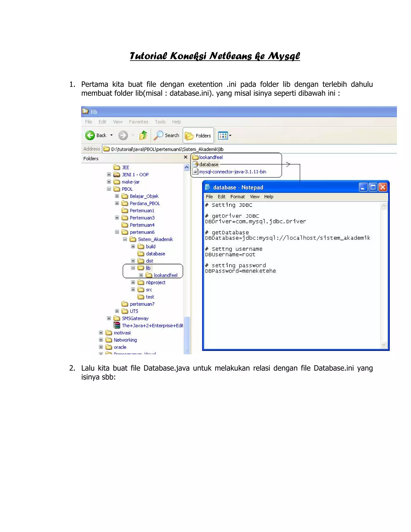The height and width of the screenshot is (532, 411).
Task: Expand the dist folder node
Action: 133,261
